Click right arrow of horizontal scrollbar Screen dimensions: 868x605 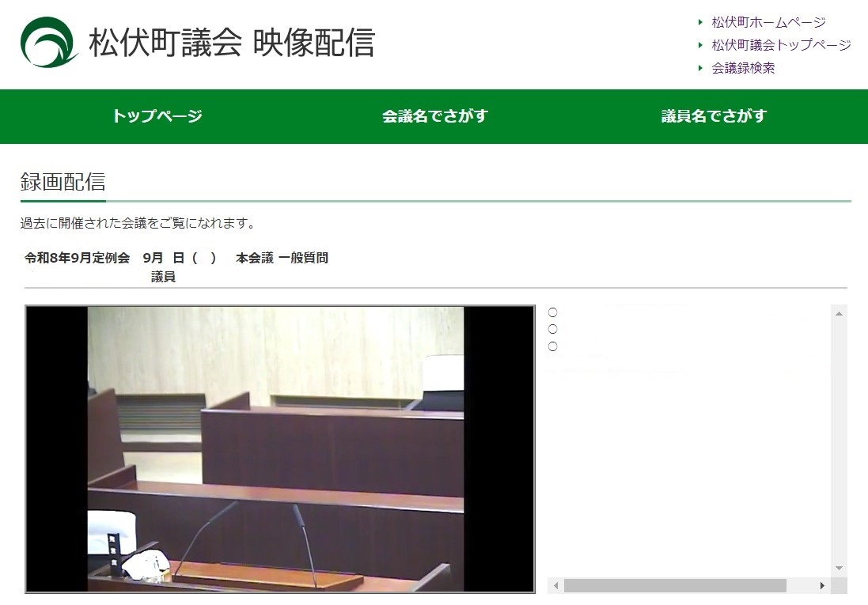click(822, 586)
